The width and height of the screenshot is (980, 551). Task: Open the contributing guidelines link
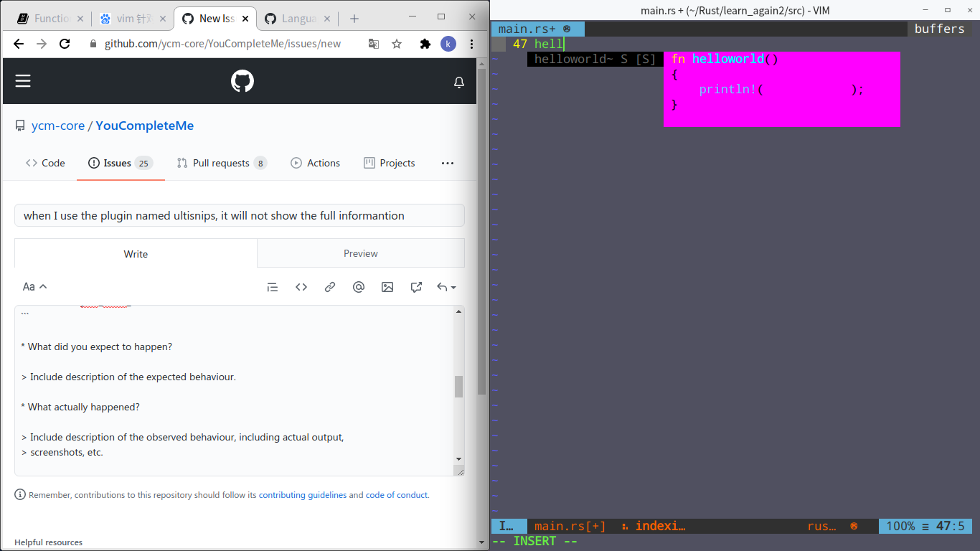(x=302, y=494)
